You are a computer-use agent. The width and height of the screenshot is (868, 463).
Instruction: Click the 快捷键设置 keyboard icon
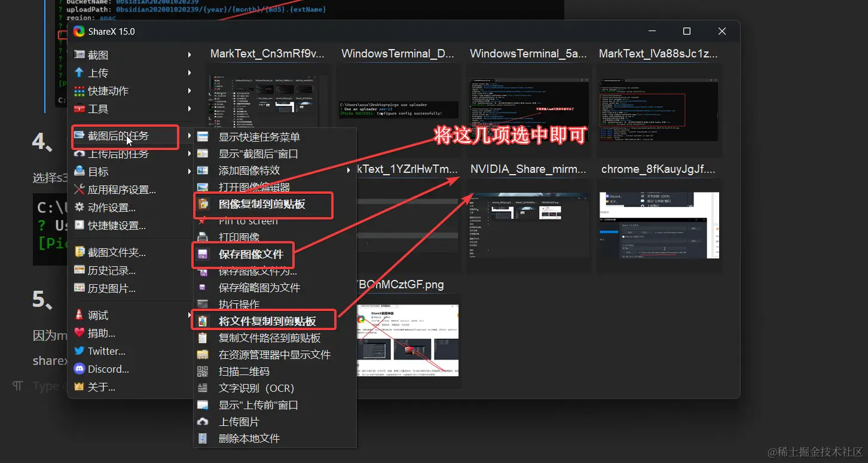79,226
